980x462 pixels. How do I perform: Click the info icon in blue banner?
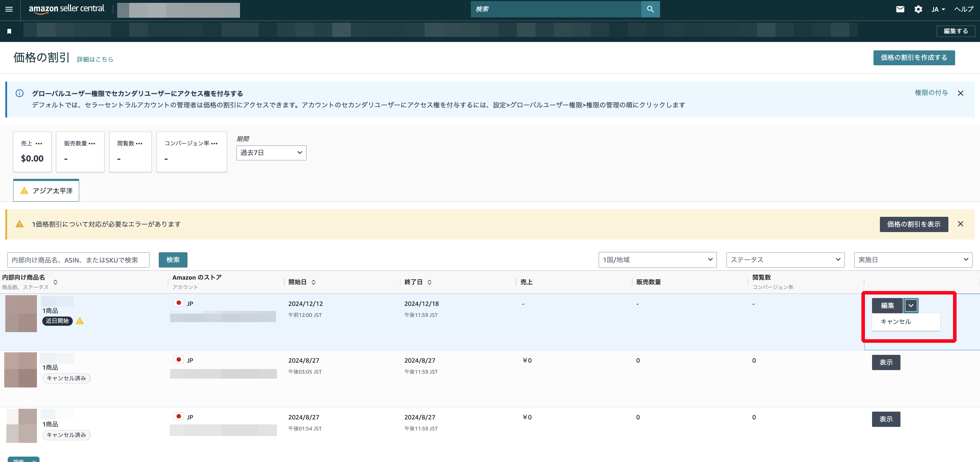click(x=20, y=93)
